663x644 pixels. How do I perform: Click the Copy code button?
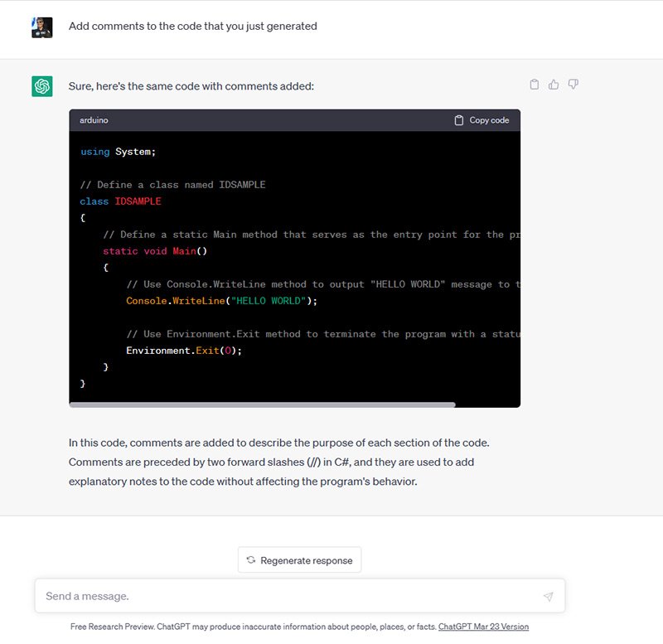pyautogui.click(x=482, y=120)
